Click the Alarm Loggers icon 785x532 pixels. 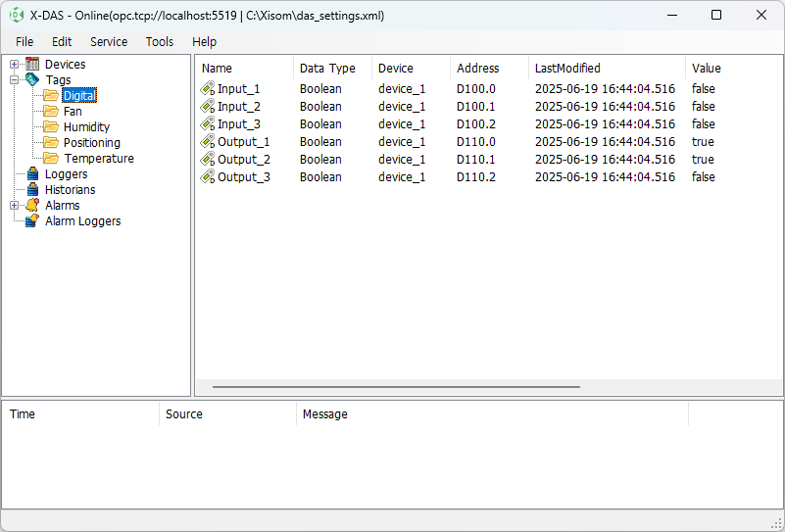pyautogui.click(x=32, y=221)
